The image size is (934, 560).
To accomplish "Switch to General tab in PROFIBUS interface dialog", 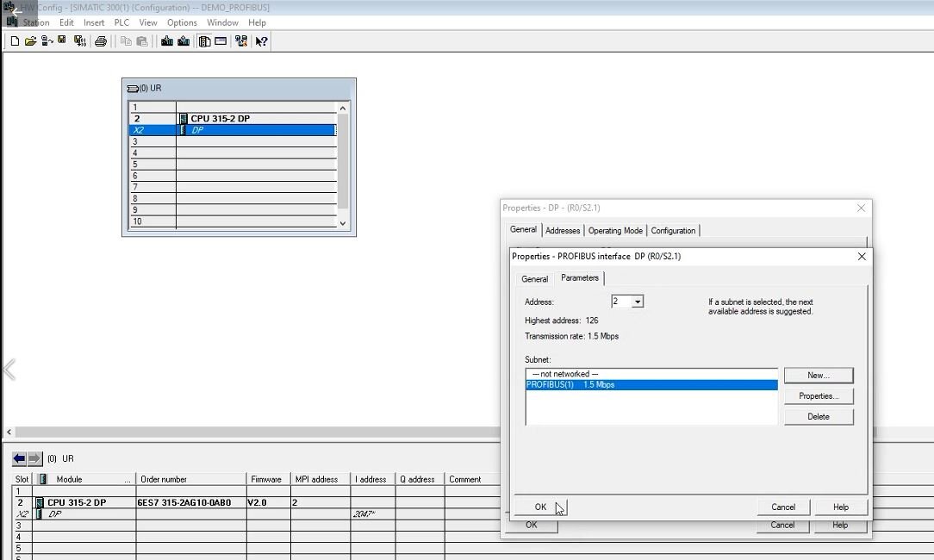I will pyautogui.click(x=534, y=279).
